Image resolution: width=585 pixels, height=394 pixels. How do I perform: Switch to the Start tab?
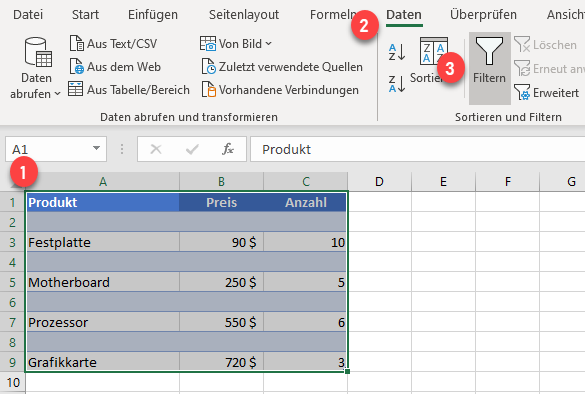point(85,15)
